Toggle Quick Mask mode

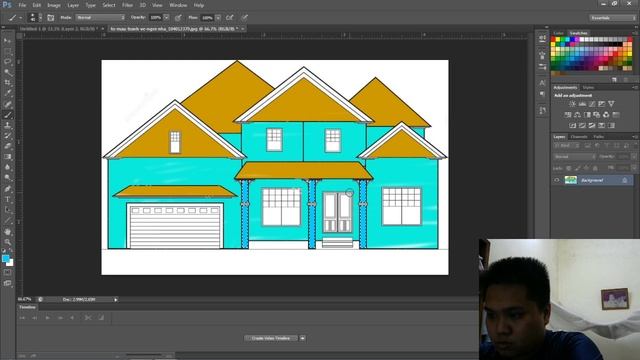point(7,272)
